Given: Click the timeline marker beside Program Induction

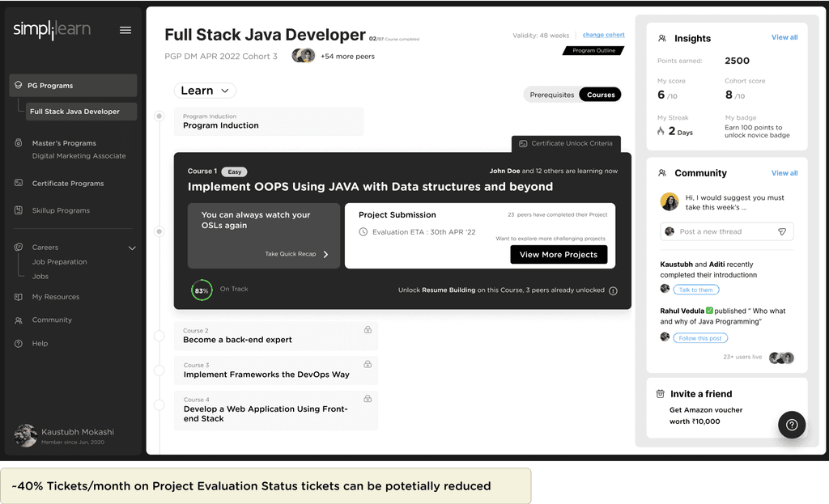Looking at the screenshot, I should click(x=159, y=116).
